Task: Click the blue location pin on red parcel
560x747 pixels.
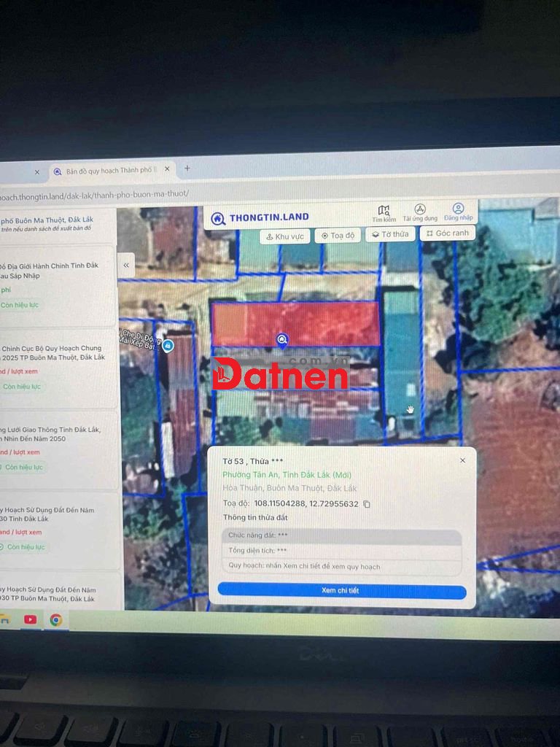Action: 282,339
